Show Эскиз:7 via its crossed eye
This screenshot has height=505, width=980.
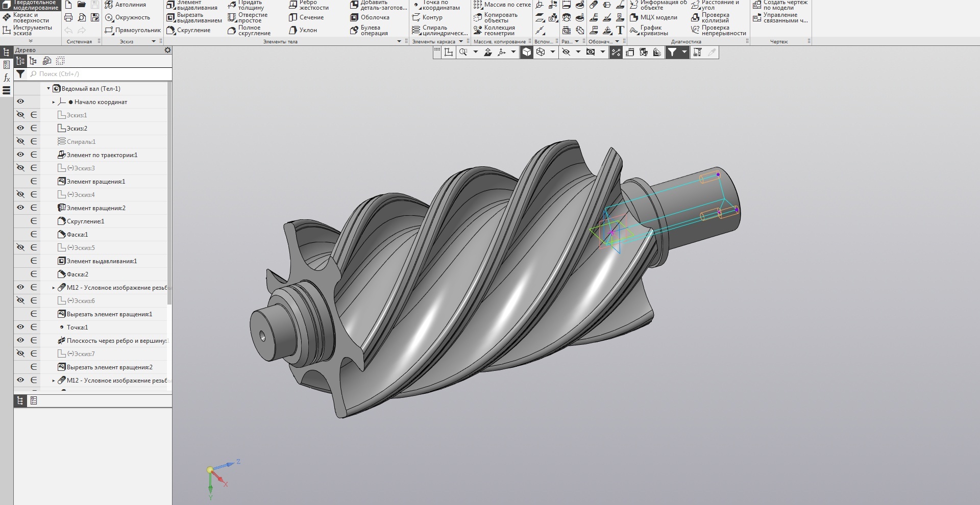20,353
